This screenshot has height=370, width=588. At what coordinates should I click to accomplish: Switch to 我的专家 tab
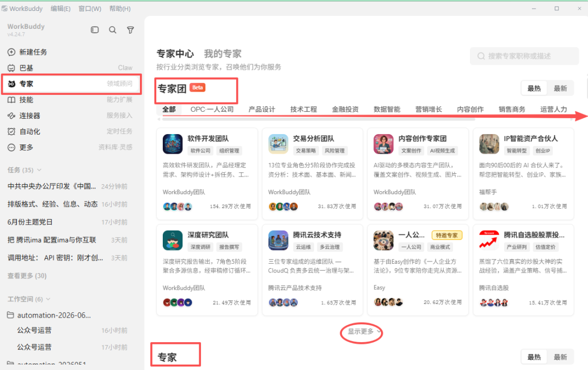pos(223,53)
